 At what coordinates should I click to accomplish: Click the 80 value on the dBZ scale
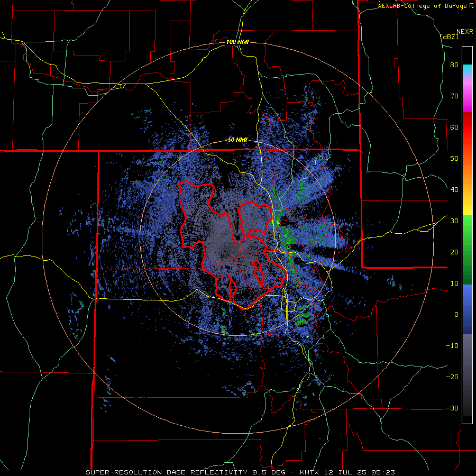[454, 65]
